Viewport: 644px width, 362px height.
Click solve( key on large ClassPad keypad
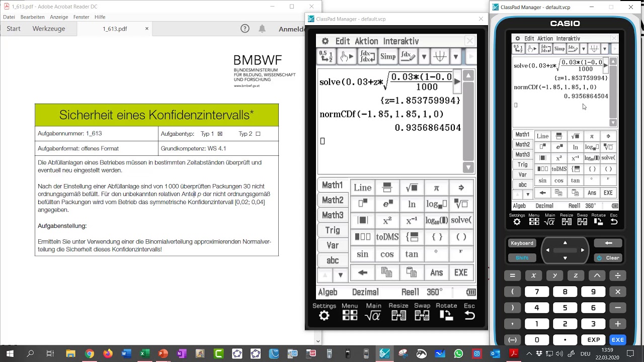[461, 221]
